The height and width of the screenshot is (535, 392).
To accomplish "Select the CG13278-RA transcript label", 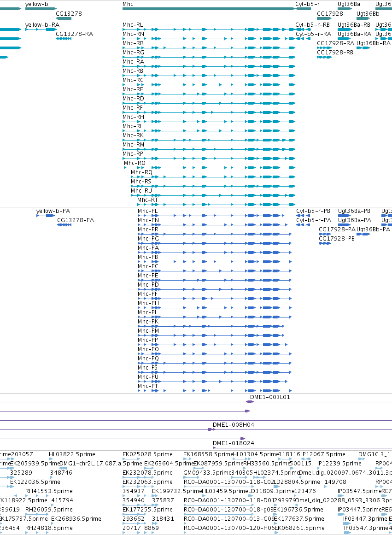I will 74,34.
